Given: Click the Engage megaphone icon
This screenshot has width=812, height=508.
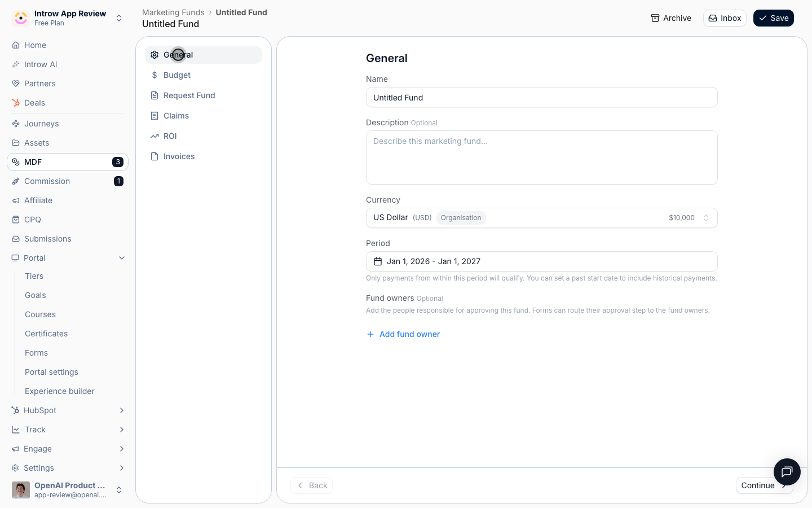Looking at the screenshot, I should tap(15, 449).
